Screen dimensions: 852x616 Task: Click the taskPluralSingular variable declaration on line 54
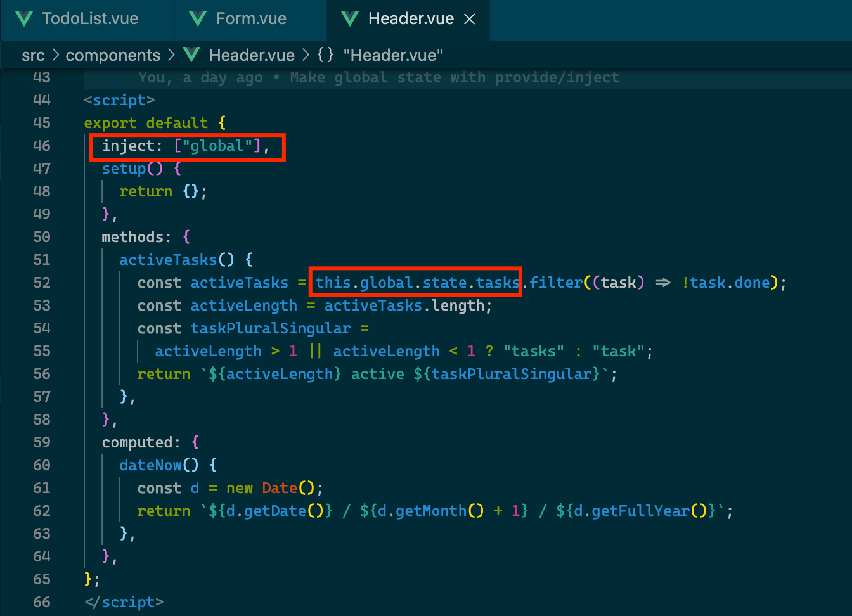[270, 328]
